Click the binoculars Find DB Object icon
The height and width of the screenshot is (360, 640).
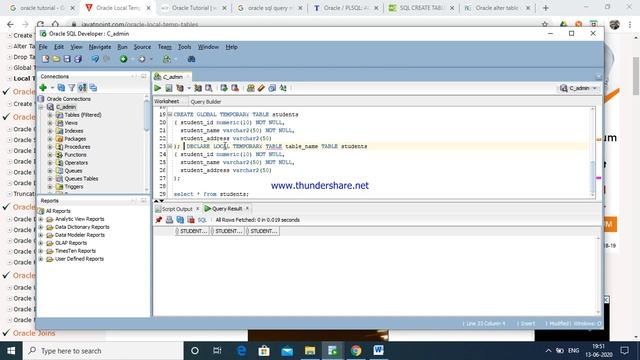191,59
